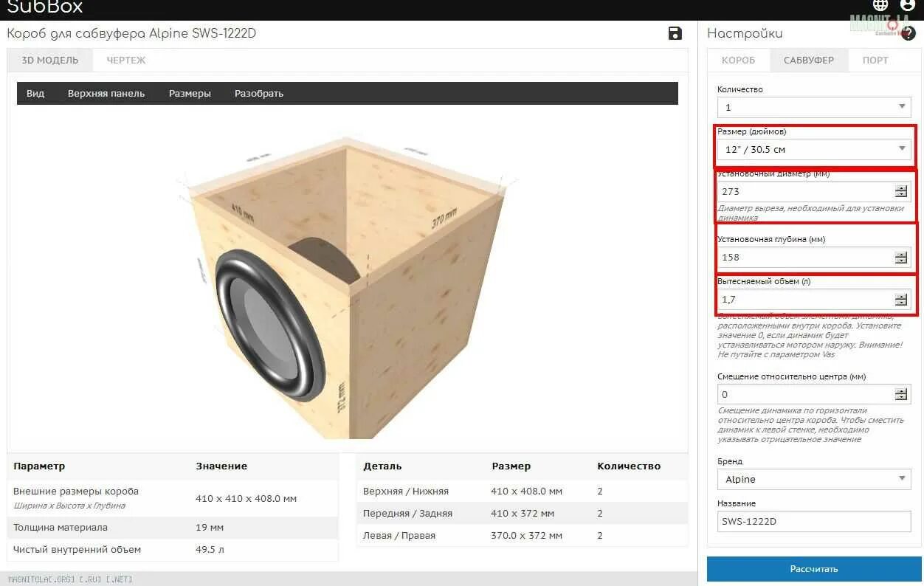This screenshot has height=586, width=924.
Task: Click the Рассчитать button
Action: click(x=814, y=569)
